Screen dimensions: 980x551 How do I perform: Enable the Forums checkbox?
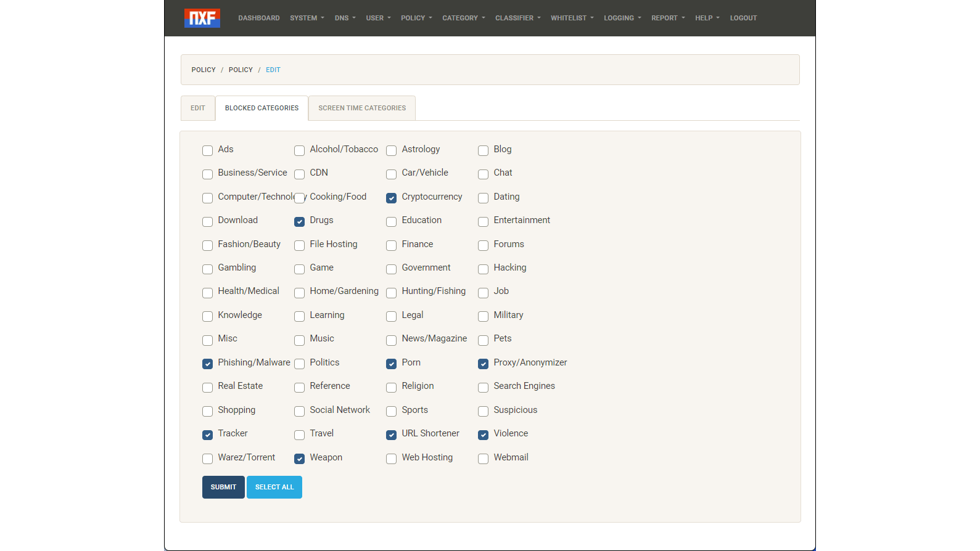(x=484, y=245)
